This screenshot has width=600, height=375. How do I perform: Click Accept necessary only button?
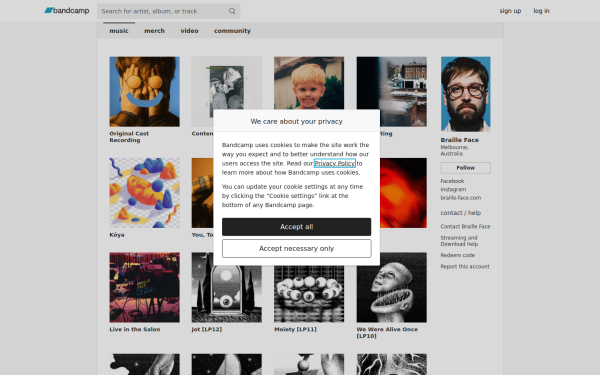(x=297, y=249)
